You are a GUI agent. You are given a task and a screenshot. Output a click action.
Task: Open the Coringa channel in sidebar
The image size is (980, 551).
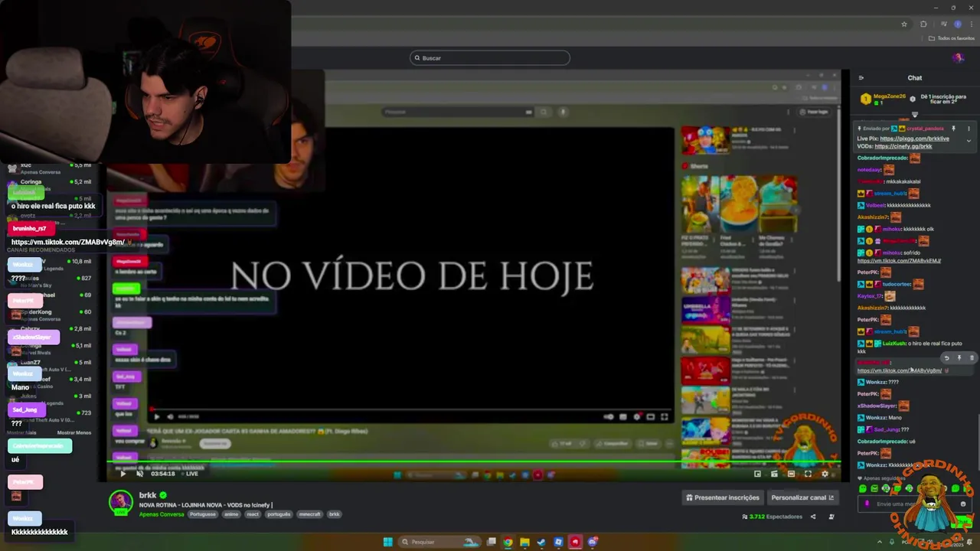(49, 184)
